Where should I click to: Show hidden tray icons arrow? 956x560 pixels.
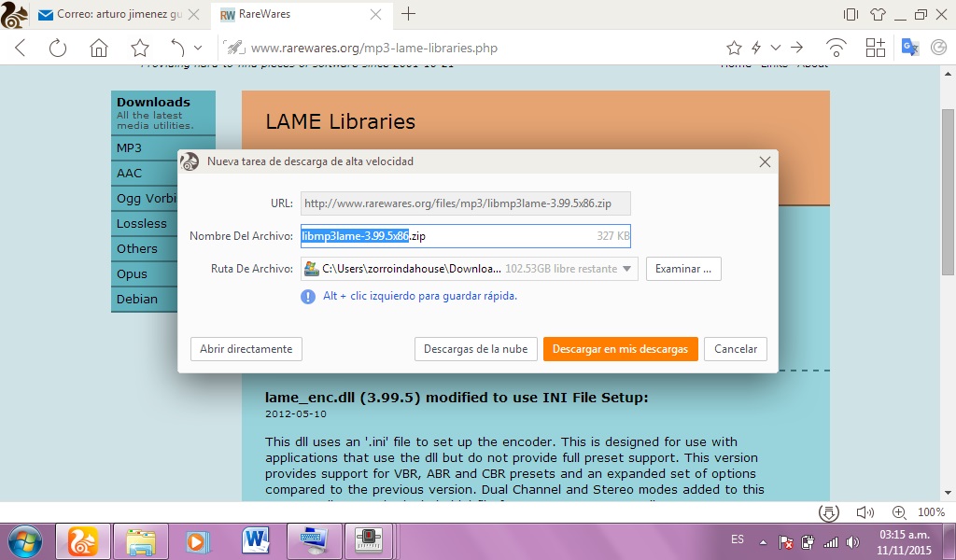click(x=763, y=541)
